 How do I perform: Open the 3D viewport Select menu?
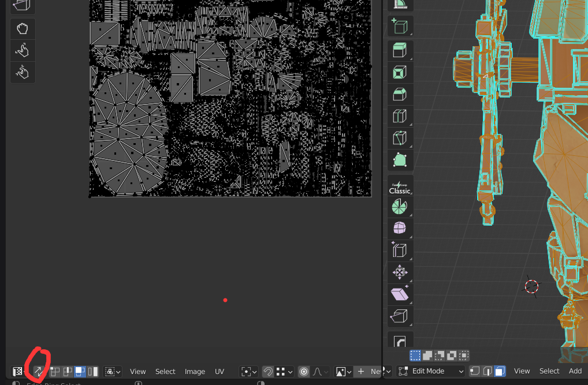click(549, 371)
